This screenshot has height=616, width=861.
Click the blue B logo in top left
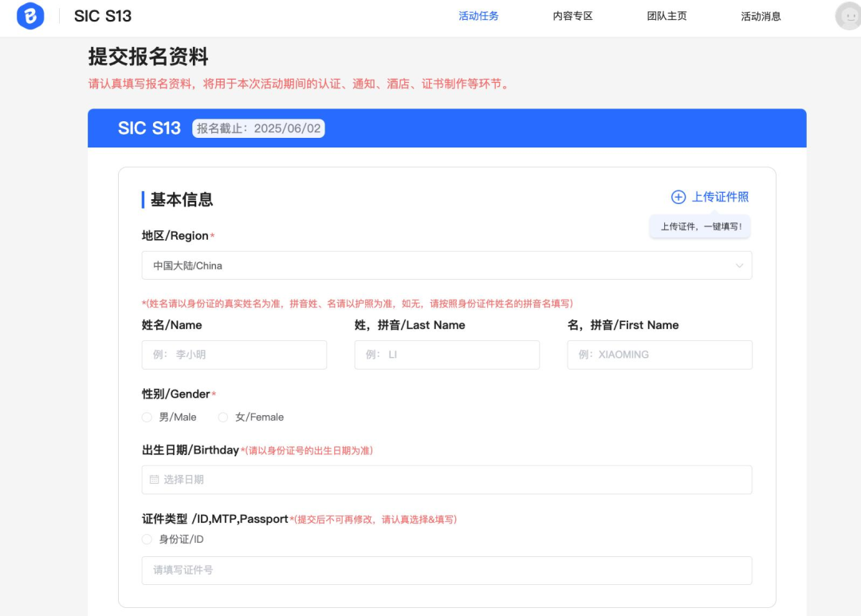coord(29,16)
